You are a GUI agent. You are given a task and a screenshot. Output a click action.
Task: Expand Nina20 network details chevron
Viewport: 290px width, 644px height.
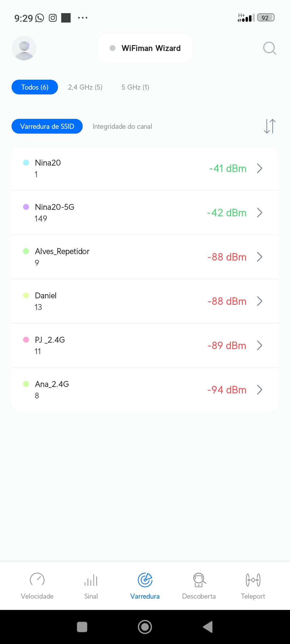point(259,169)
